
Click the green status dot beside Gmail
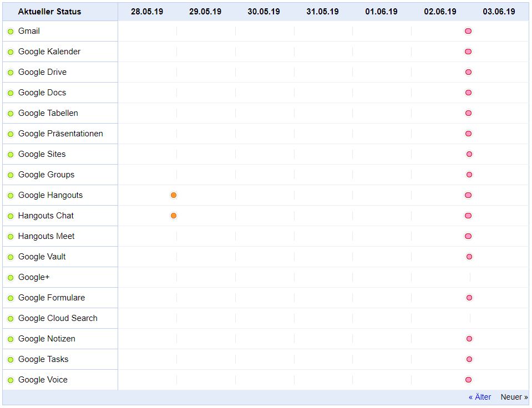11,32
